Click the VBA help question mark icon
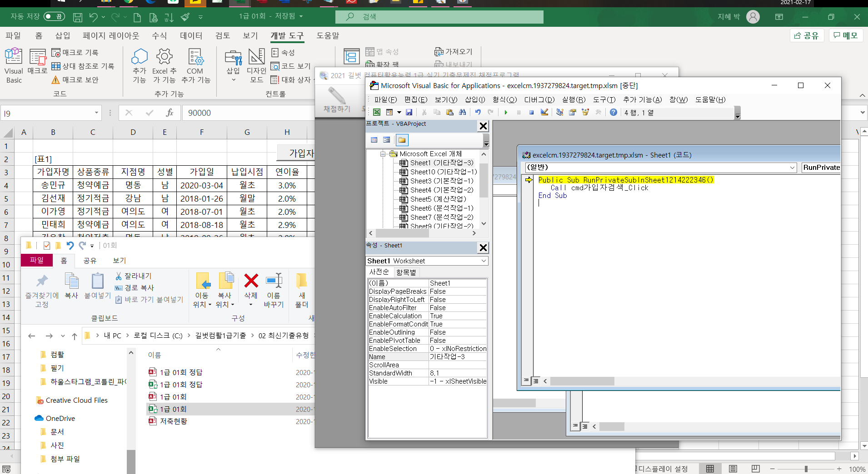 click(614, 113)
